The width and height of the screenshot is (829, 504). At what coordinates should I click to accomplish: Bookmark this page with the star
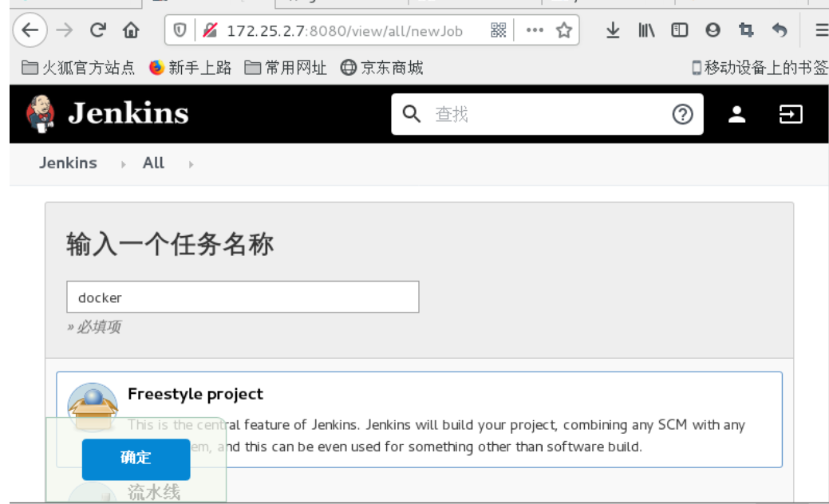[x=564, y=30]
